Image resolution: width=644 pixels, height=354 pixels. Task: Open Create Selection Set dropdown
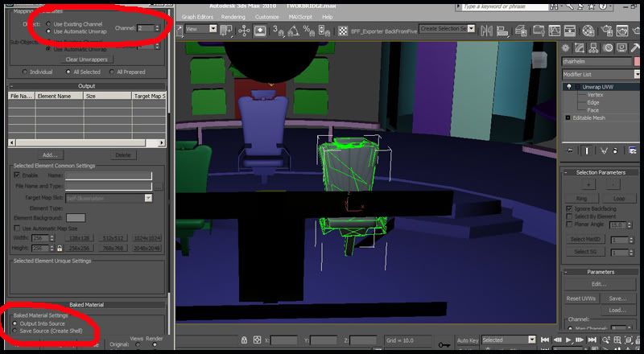pyautogui.click(x=447, y=29)
